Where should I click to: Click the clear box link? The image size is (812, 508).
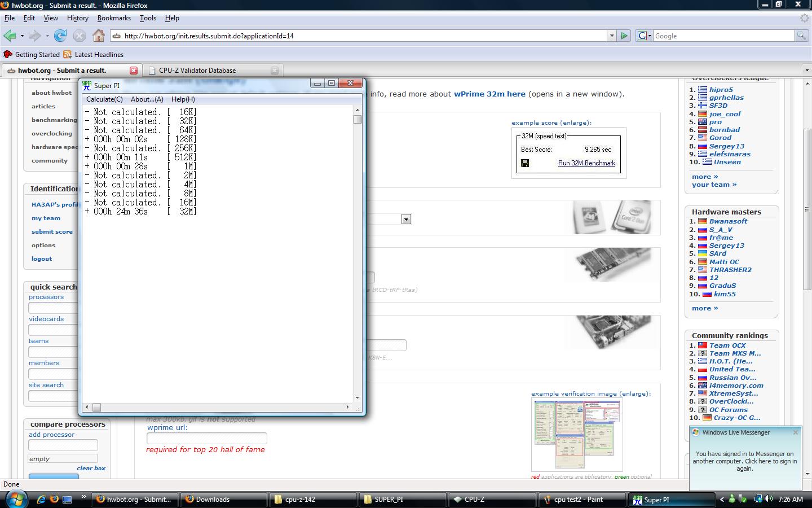click(91, 468)
